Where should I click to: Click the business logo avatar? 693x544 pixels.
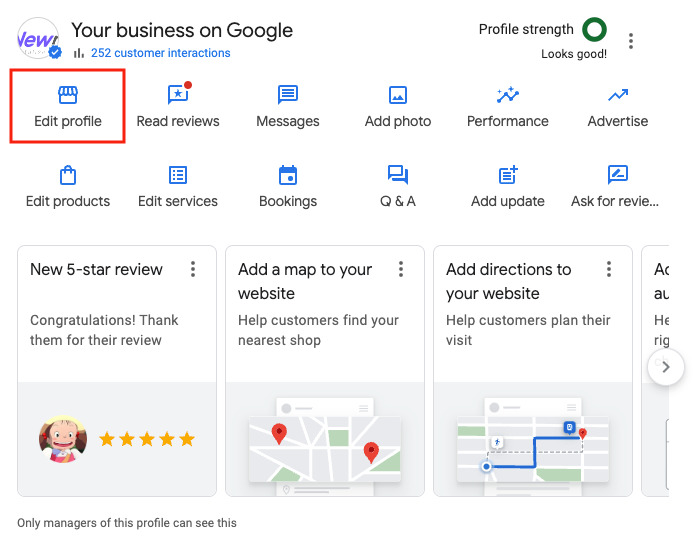coord(38,38)
